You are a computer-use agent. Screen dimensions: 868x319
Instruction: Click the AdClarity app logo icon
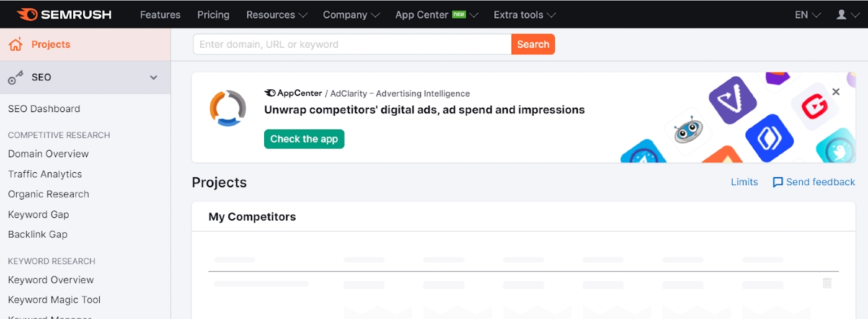pyautogui.click(x=228, y=108)
